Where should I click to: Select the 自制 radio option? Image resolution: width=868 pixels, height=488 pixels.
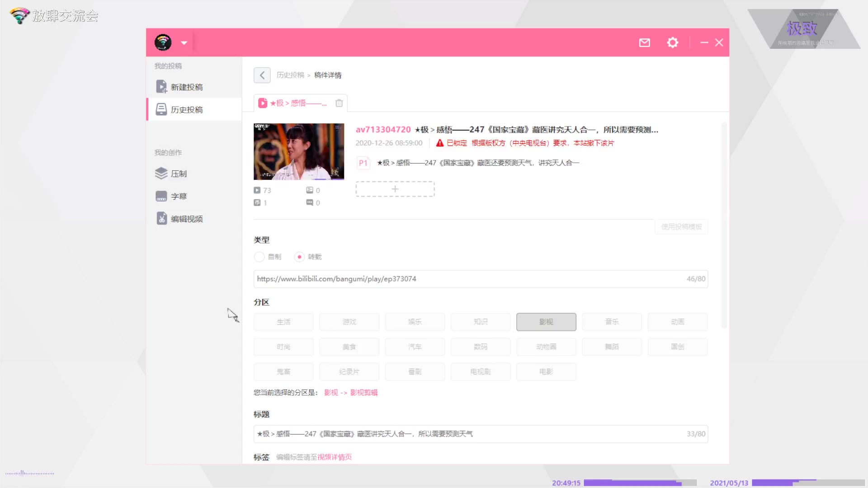[259, 257]
